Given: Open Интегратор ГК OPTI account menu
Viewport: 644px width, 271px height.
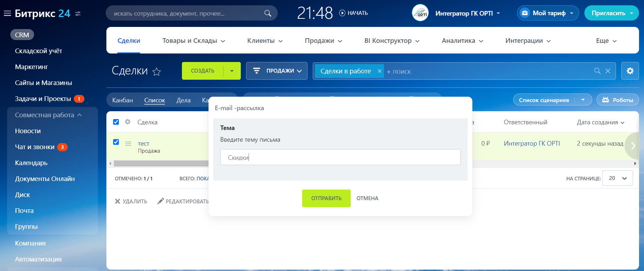Looking at the screenshot, I should click(x=468, y=13).
